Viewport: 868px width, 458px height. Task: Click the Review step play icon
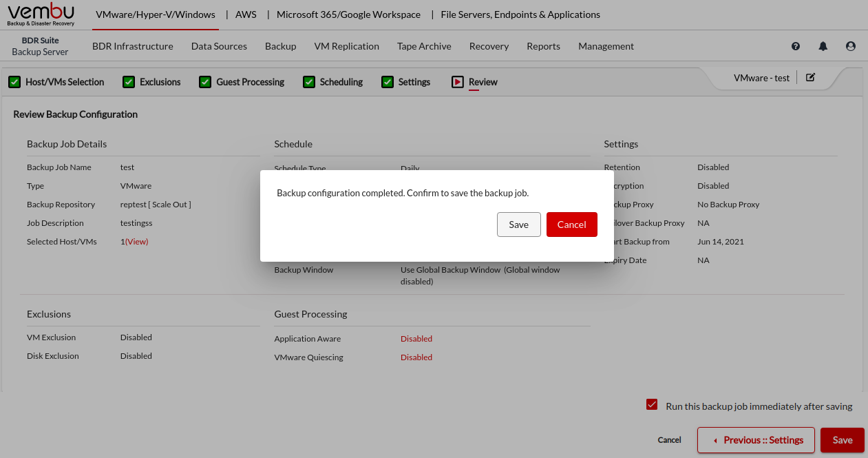click(458, 82)
